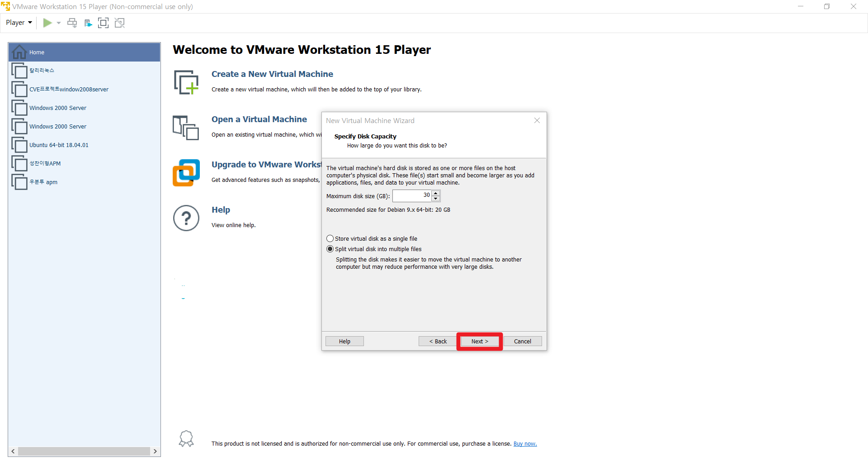The image size is (868, 466).
Task: Select Store virtual disk as a single file
Action: [x=372, y=239]
